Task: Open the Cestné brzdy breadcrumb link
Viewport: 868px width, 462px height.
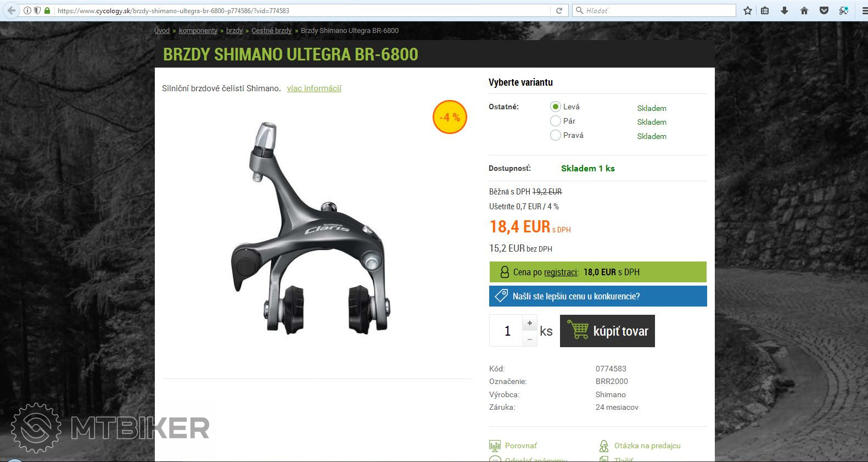Action: 272,31
